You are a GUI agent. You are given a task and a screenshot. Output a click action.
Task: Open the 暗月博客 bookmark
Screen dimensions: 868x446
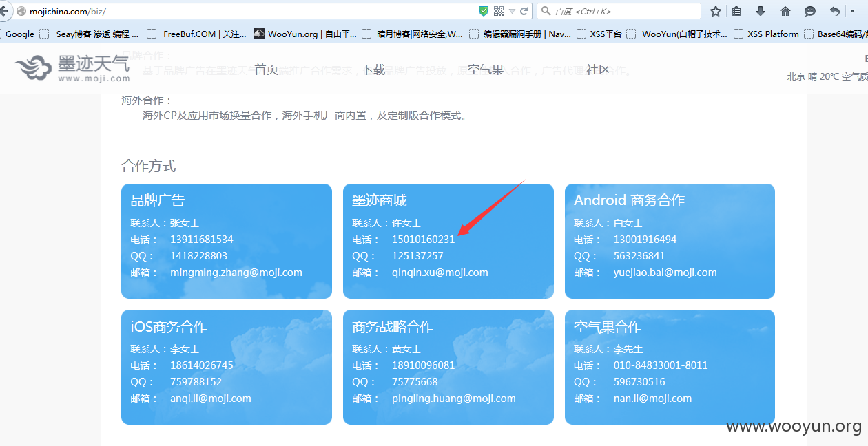[x=413, y=34]
